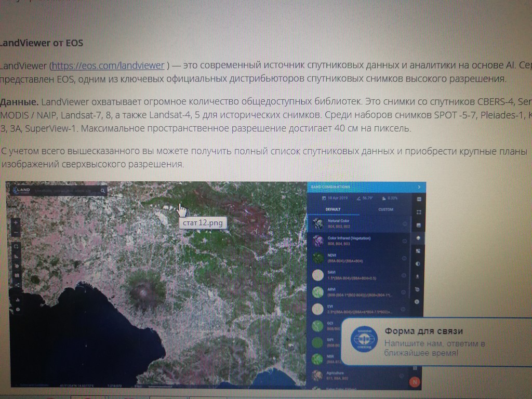532x399 pixels.
Task: Click the info circle icon in right sidebar
Action: click(417, 302)
